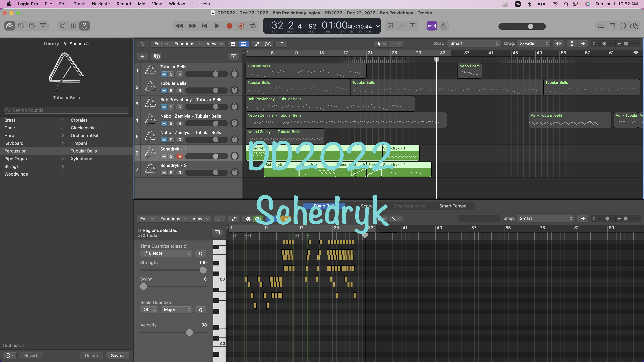
Task: Open Library All Sounds dropdown
Action: [x=76, y=44]
